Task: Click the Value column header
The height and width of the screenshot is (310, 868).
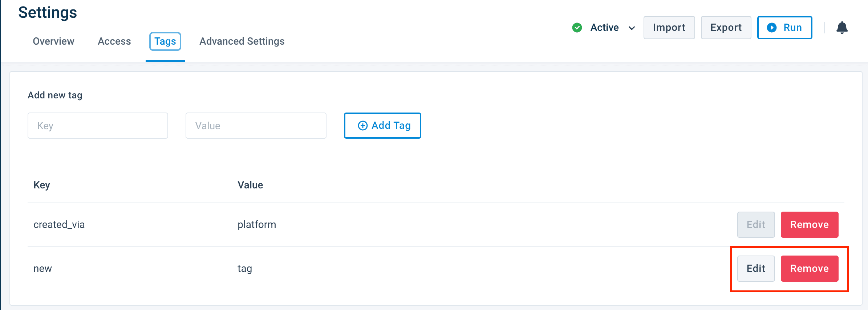Action: pyautogui.click(x=250, y=185)
